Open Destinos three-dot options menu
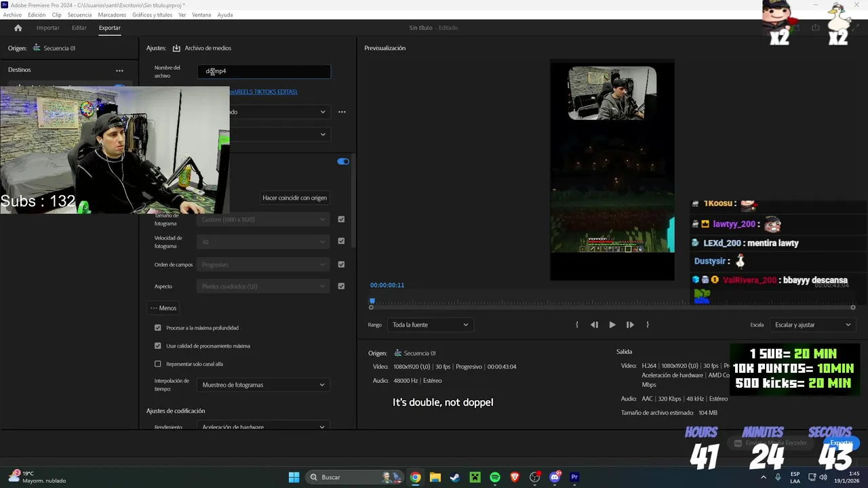The height and width of the screenshot is (488, 868). pos(119,70)
